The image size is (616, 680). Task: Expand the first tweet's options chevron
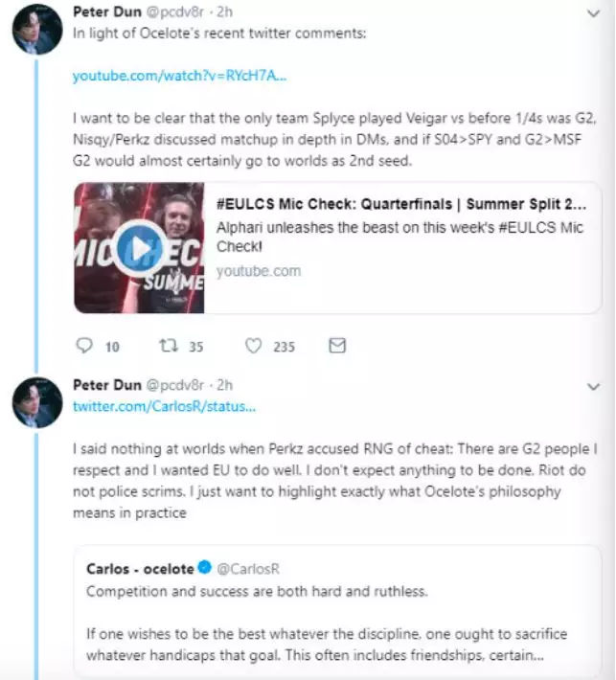coord(593,12)
